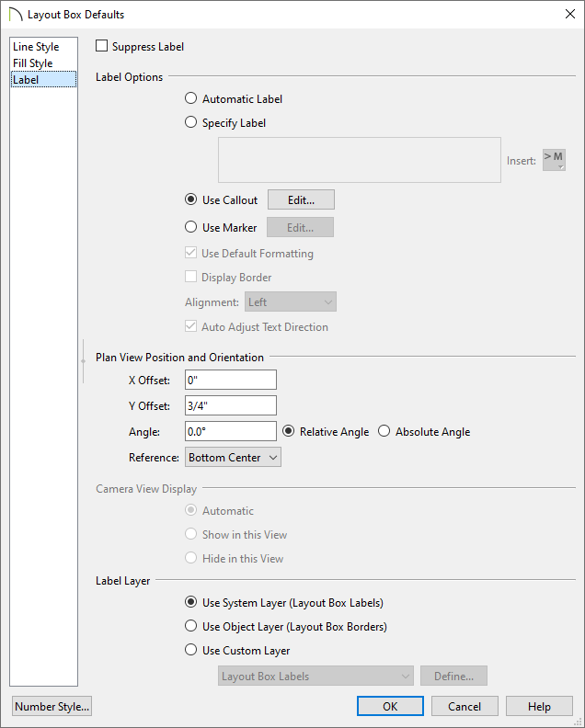Open the Insert macro menu button
The image size is (585, 728).
point(554,160)
